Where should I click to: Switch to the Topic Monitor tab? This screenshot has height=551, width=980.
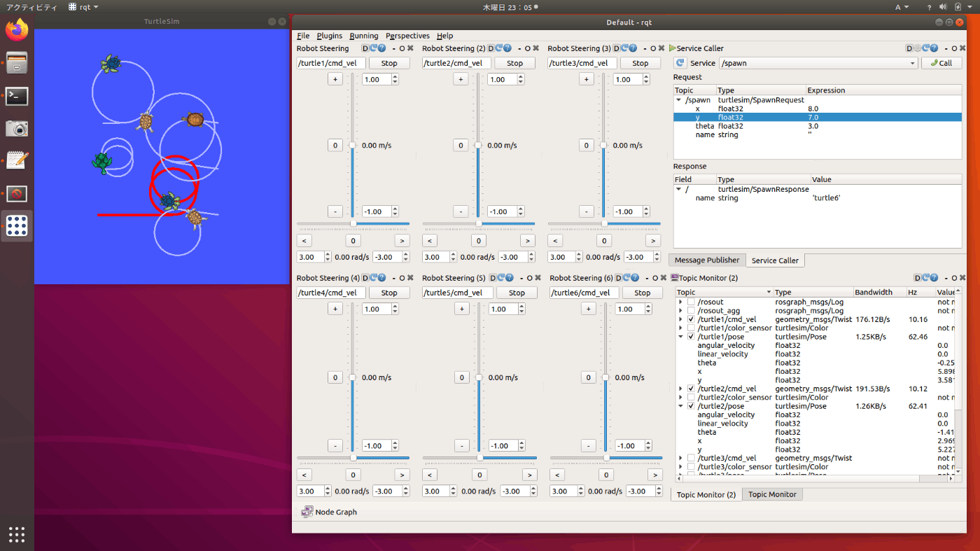[772, 494]
